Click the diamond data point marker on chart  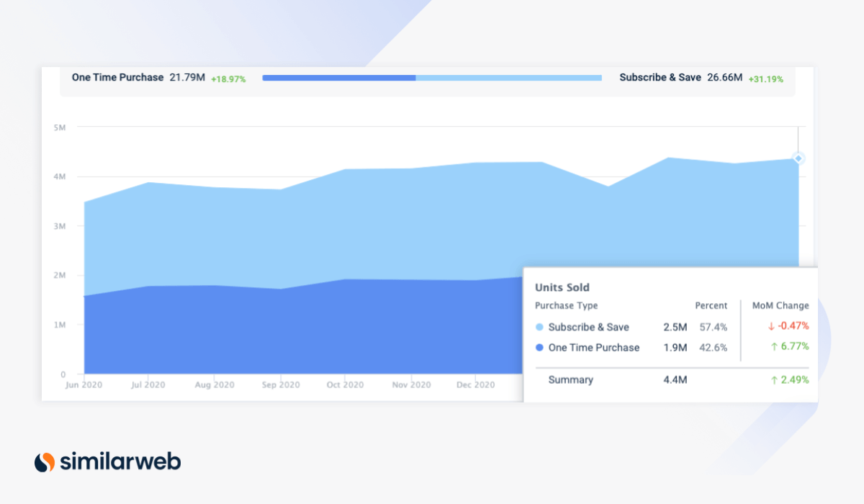coord(798,158)
